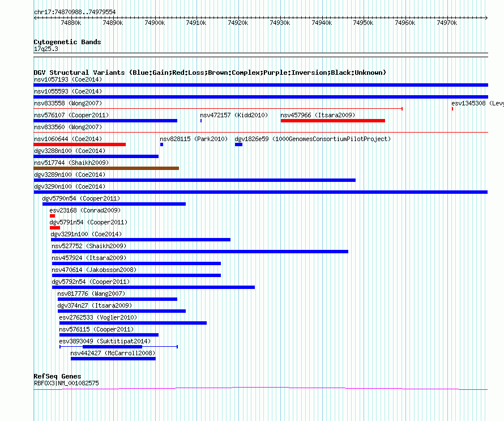Click the Cytogenetic Bands track title
Screen dimensions: 504x421
click(67, 42)
